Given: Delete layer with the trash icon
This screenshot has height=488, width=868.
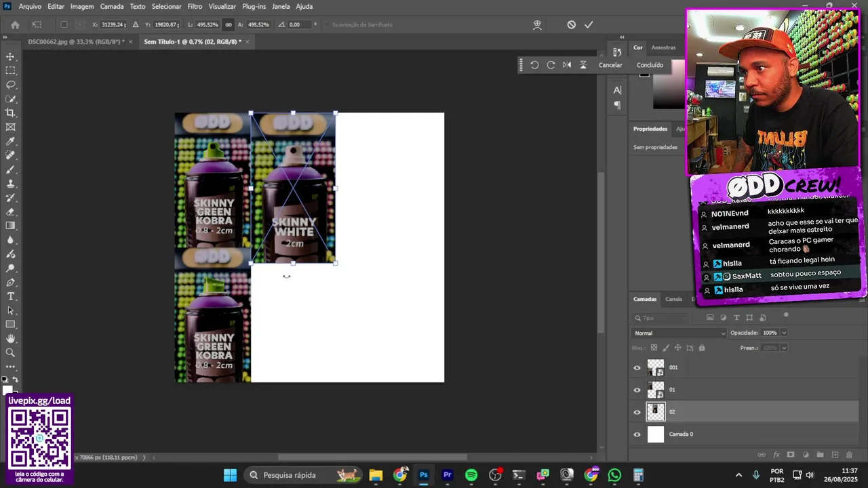Looking at the screenshot, I should tap(849, 455).
